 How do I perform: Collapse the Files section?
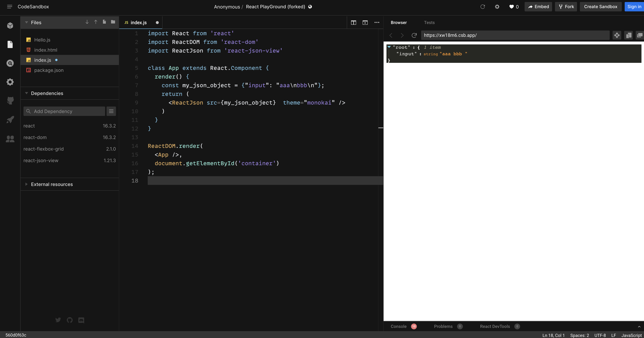(27, 22)
